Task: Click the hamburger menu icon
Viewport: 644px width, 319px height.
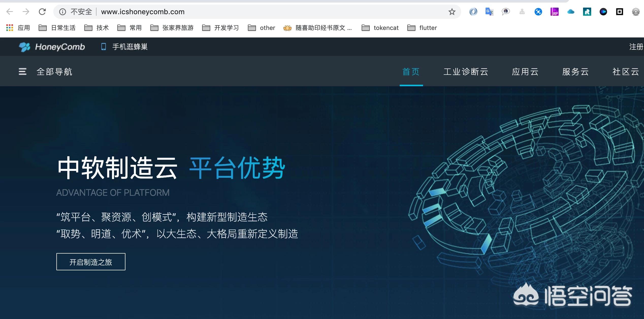Action: coord(23,72)
